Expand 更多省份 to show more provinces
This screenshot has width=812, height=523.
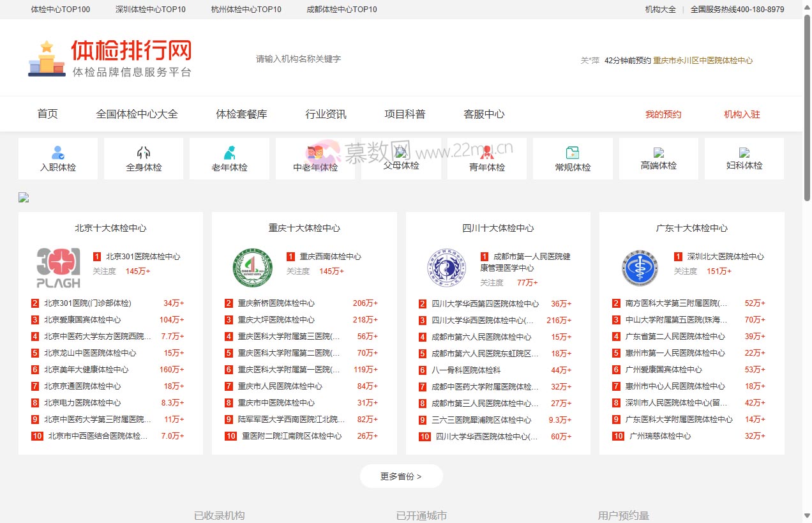click(401, 476)
